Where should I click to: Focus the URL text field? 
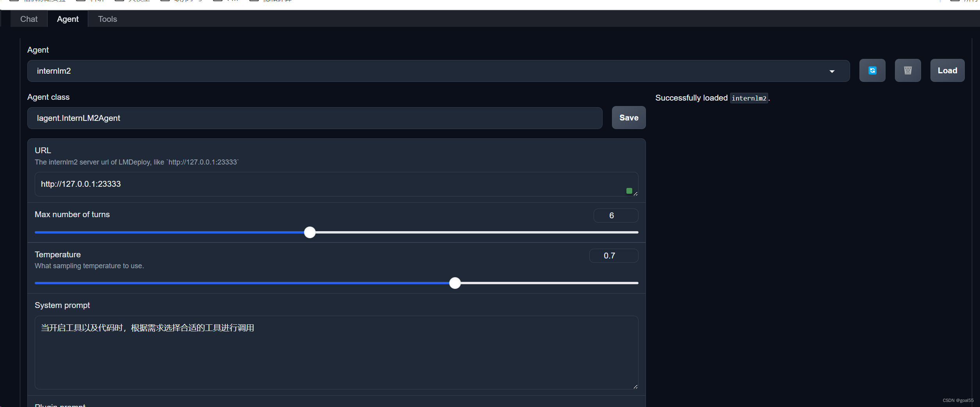(336, 184)
